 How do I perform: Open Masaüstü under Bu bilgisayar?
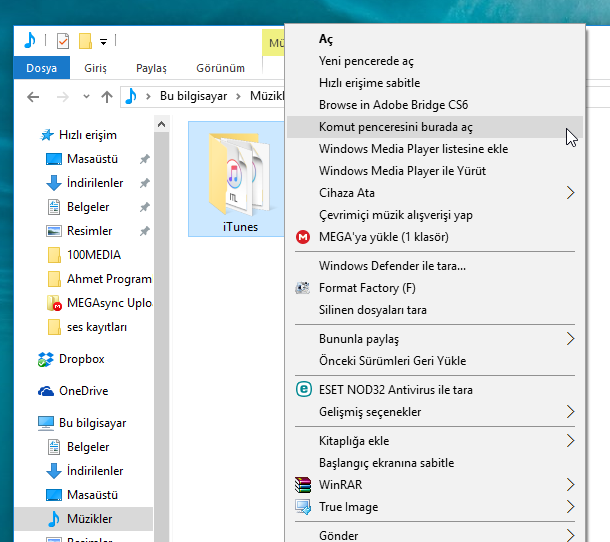tap(92, 495)
